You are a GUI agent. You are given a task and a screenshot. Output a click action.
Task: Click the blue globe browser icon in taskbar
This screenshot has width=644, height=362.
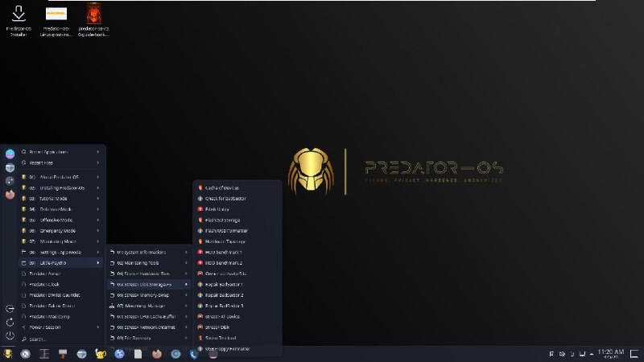coord(119,354)
